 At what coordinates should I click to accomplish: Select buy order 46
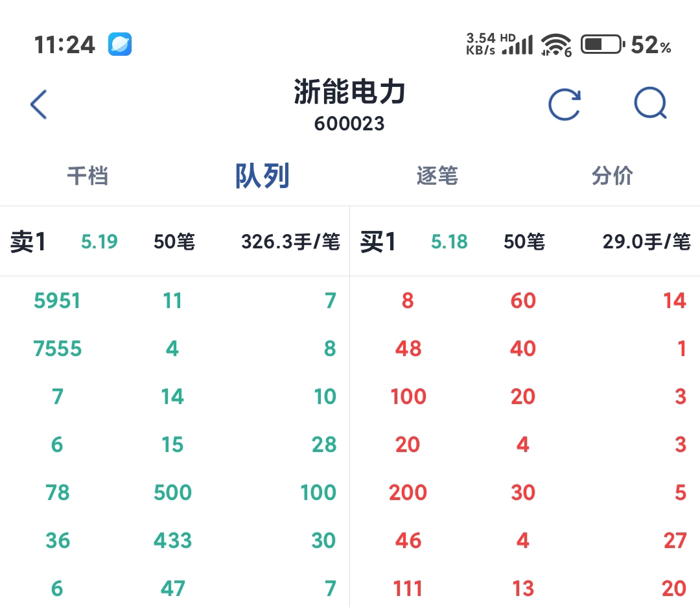408,540
